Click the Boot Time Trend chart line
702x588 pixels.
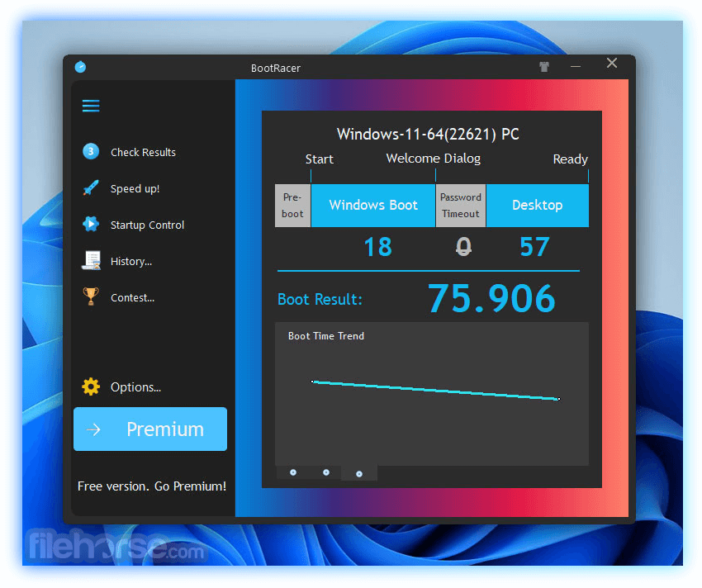coord(435,391)
